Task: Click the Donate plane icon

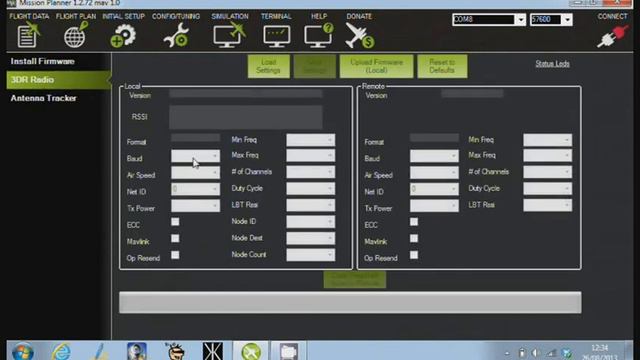Action: (x=360, y=35)
